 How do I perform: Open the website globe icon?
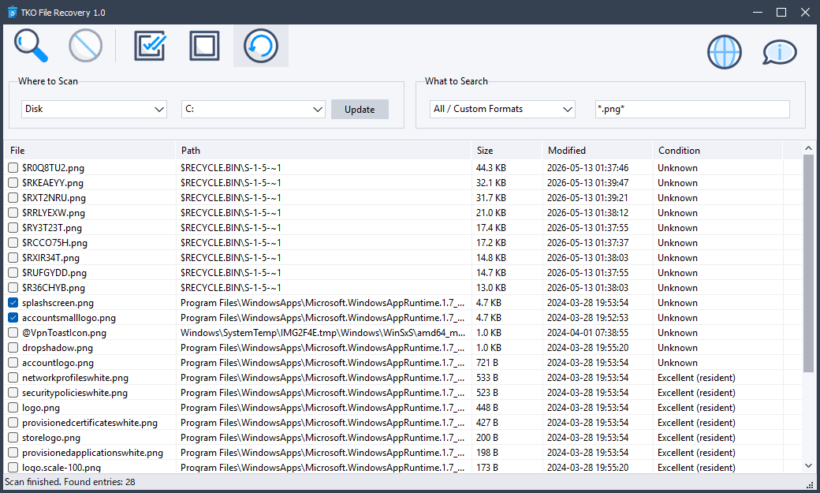pyautogui.click(x=724, y=52)
